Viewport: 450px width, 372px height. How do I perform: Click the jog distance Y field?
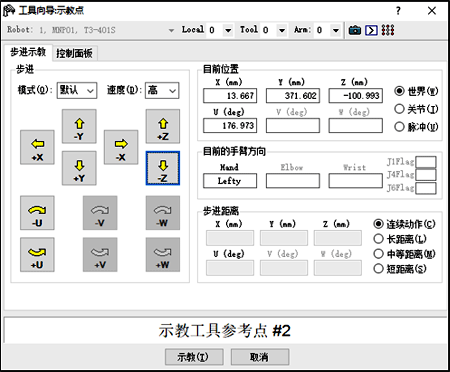click(284, 238)
